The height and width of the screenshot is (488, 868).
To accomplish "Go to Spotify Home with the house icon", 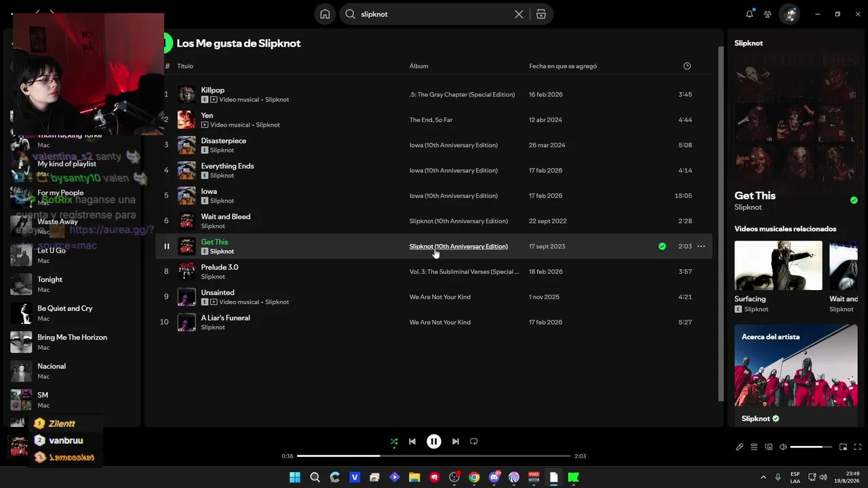I will 325,14.
